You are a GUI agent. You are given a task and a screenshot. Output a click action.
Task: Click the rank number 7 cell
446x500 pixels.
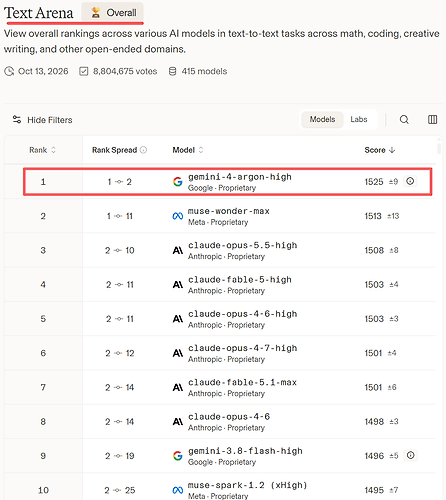[43, 387]
